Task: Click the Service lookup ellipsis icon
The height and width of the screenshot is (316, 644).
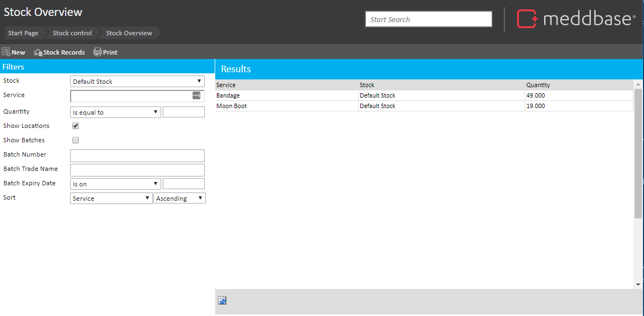Action: 196,95
